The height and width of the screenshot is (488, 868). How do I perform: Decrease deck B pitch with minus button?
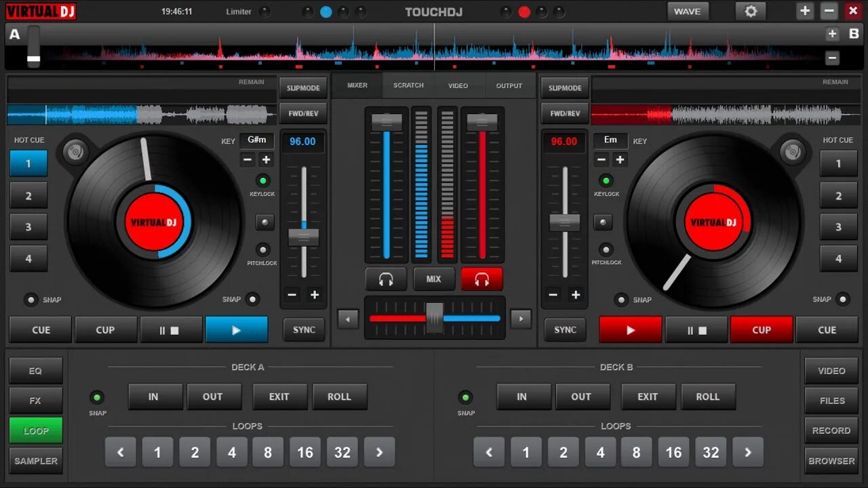553,295
